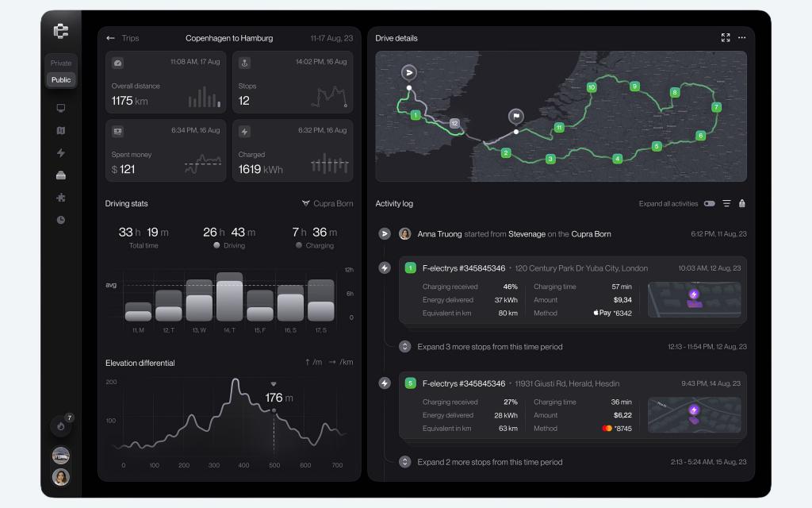Go back to Trips
Viewport: 812px width, 508px height.
[x=123, y=38]
